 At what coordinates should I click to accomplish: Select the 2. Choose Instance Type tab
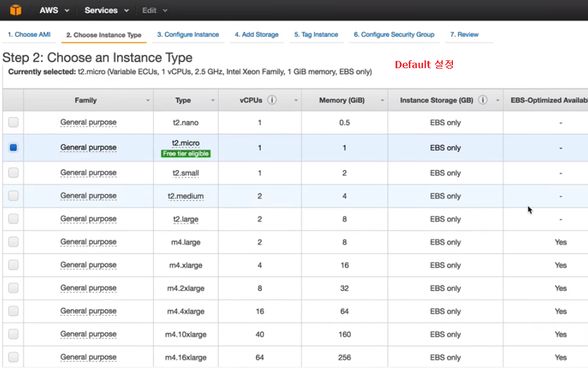104,35
